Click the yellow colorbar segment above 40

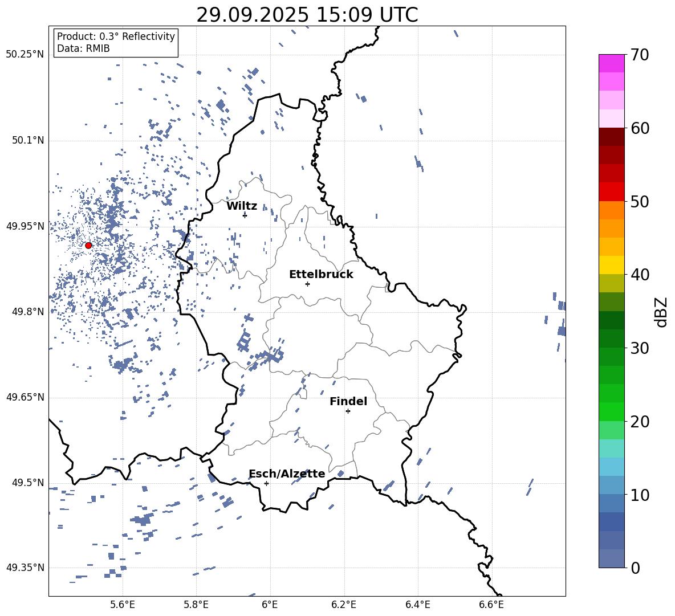(612, 265)
